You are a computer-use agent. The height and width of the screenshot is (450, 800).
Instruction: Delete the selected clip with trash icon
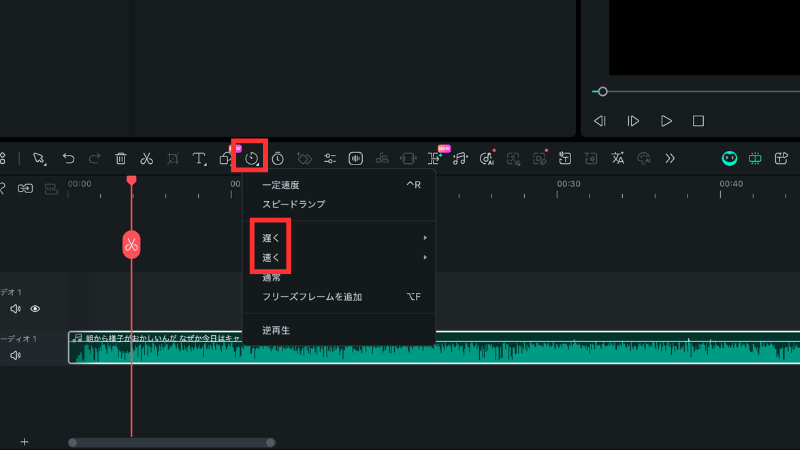(x=121, y=159)
